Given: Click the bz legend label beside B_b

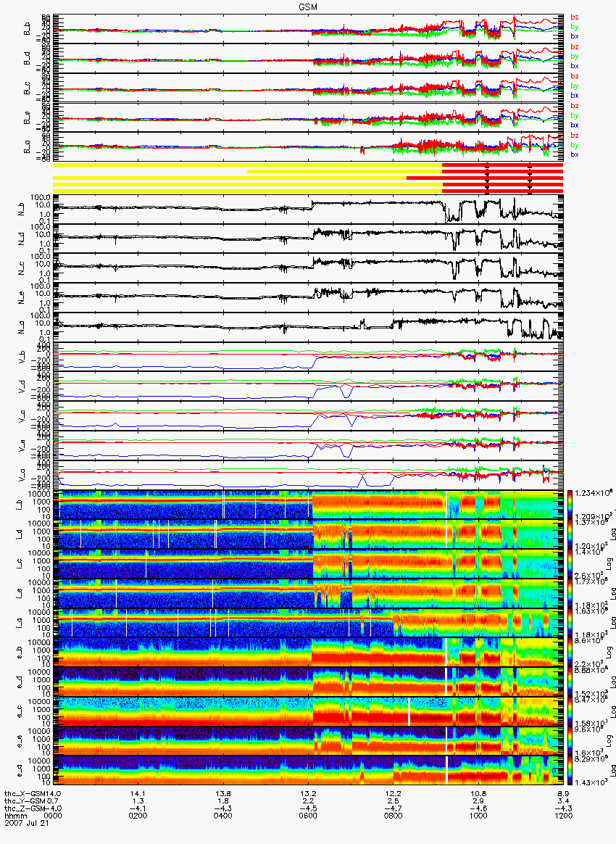Looking at the screenshot, I should (x=575, y=17).
